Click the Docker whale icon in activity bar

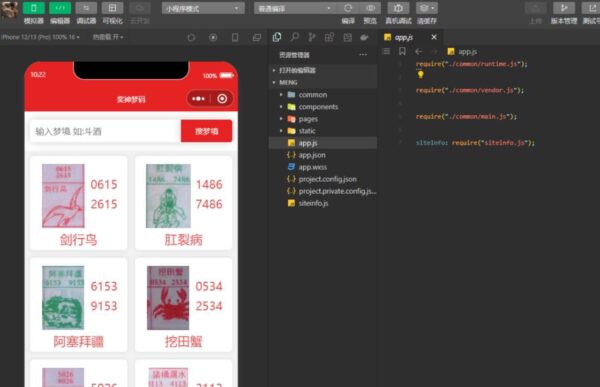(x=364, y=37)
